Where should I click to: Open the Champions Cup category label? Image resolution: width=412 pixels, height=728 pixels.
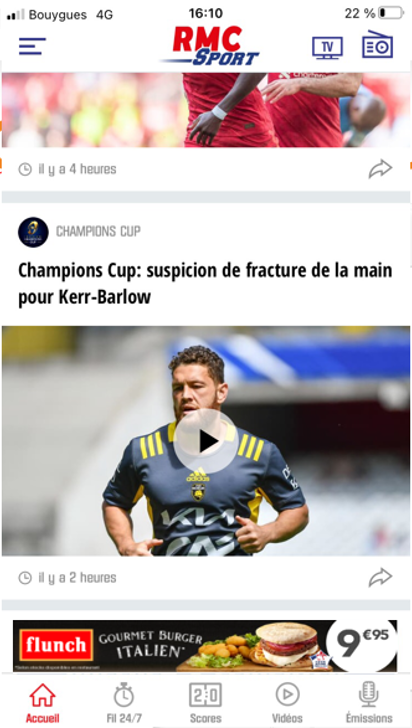(98, 231)
